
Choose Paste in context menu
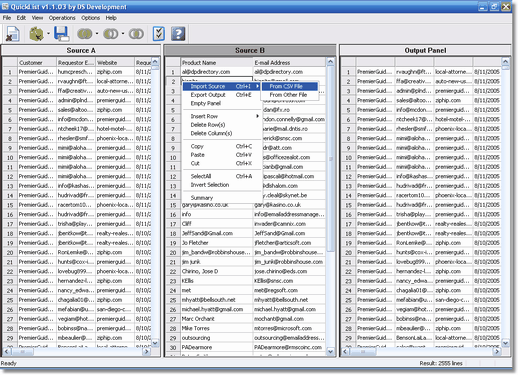[x=222, y=155]
